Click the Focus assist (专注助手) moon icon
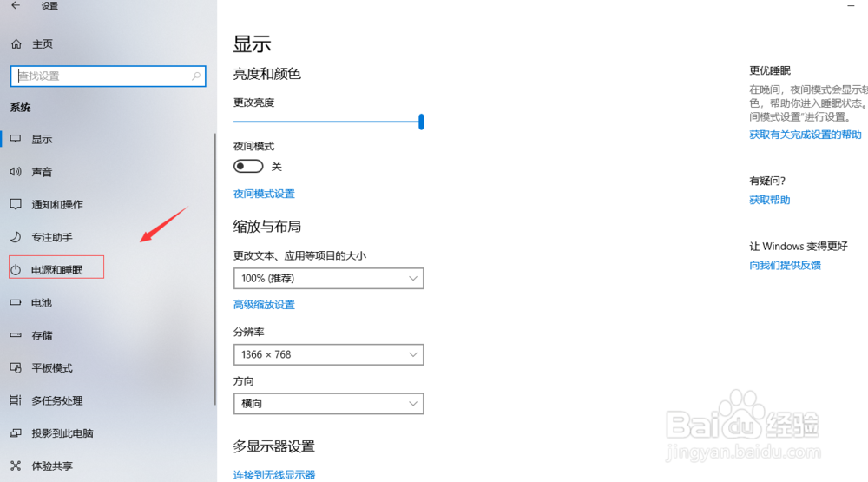Screen dimensions: 868x482 click(16, 237)
